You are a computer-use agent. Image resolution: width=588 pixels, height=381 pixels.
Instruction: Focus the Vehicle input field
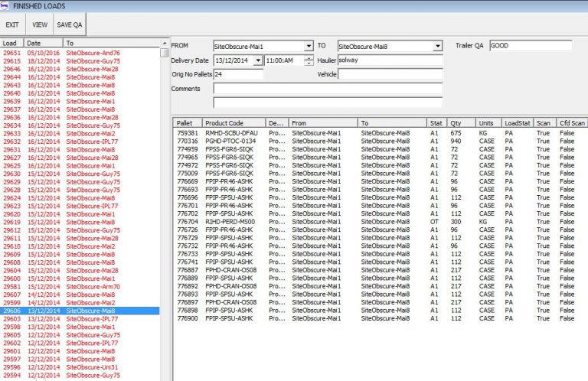(390, 75)
